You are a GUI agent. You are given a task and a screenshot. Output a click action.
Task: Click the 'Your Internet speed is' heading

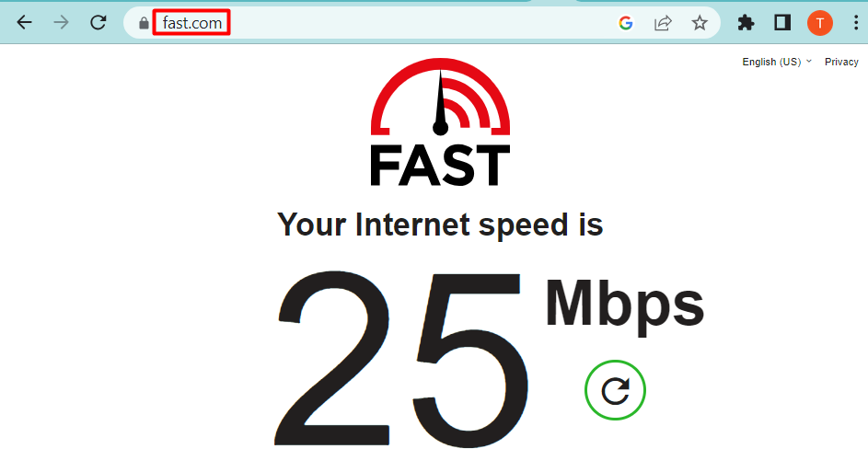tap(440, 225)
